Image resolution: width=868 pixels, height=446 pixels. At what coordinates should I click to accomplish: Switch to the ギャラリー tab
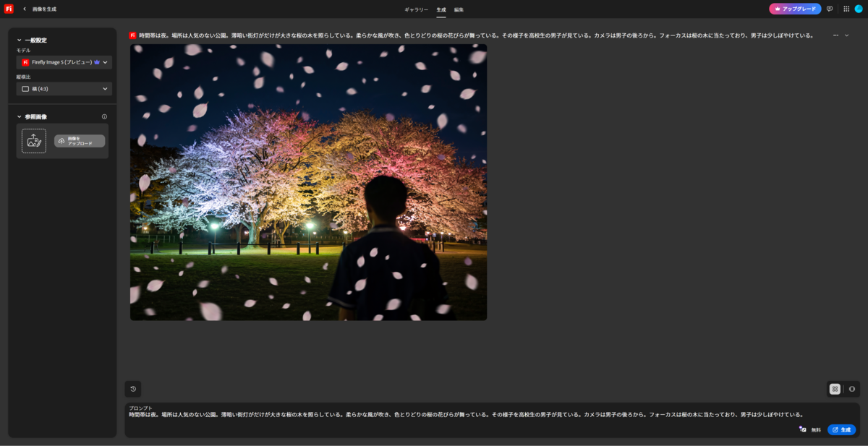coord(416,9)
